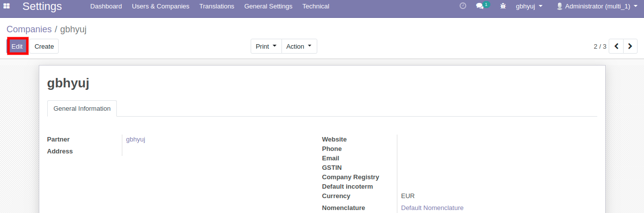
Task: Click the Companies breadcrumb link
Action: pos(29,29)
